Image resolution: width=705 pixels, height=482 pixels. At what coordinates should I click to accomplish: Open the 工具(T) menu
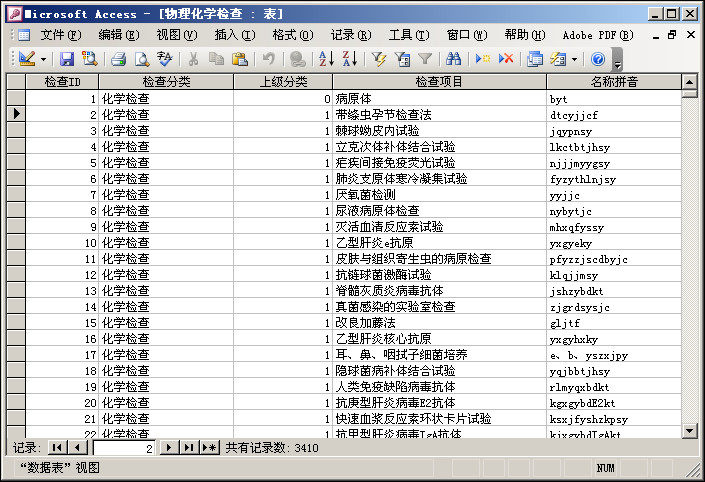tap(409, 35)
